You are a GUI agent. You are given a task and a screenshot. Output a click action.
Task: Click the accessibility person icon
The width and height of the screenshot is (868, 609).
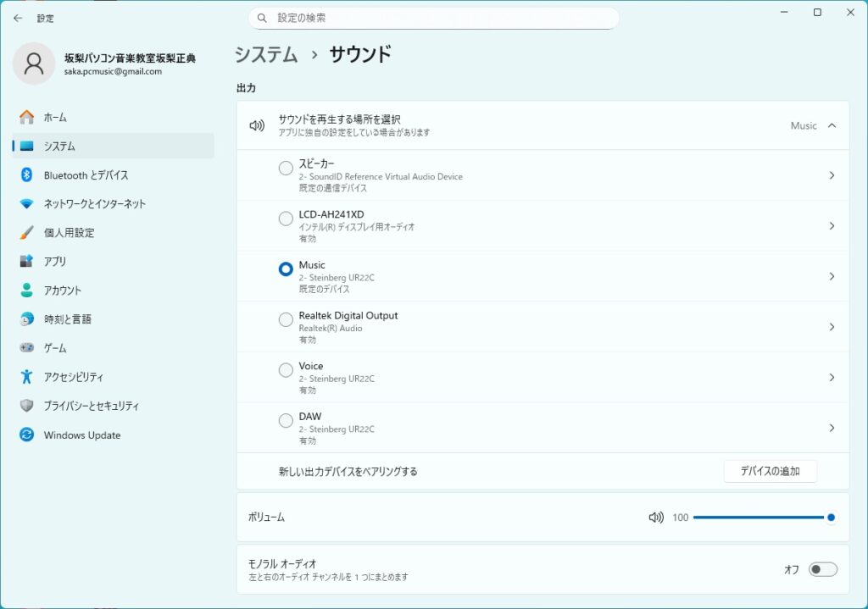click(x=27, y=377)
